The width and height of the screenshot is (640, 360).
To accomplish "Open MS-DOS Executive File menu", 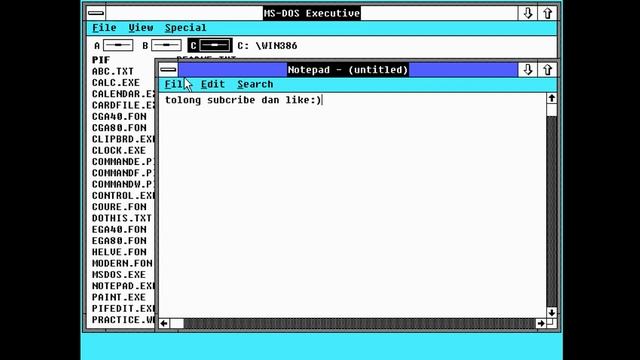I will (x=104, y=28).
